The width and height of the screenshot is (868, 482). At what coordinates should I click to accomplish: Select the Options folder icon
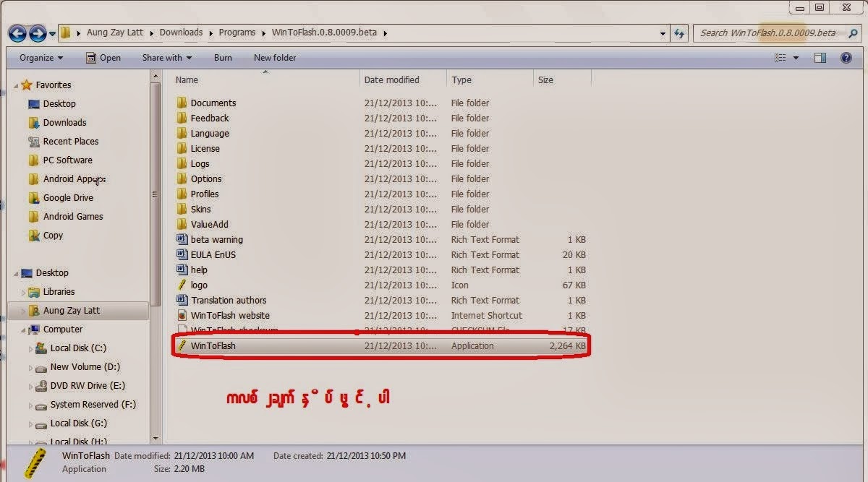pyautogui.click(x=182, y=178)
